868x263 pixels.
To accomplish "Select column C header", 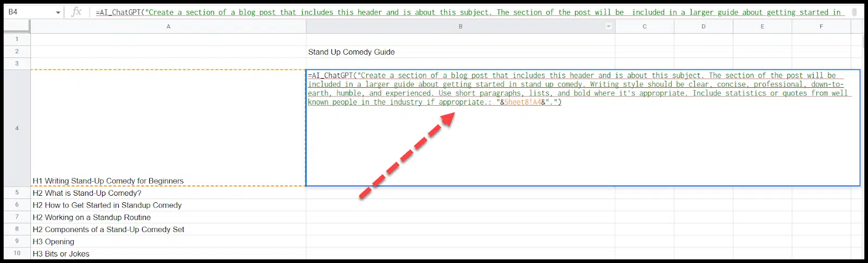I will pos(644,27).
